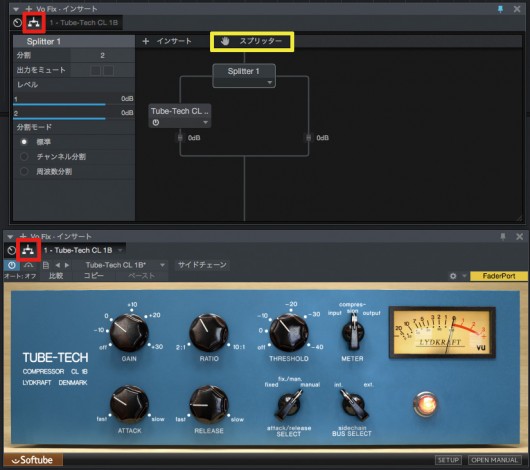This screenshot has height=470, width=530.
Task: Select the Splitter 1 node in the routing view
Action: tap(244, 75)
